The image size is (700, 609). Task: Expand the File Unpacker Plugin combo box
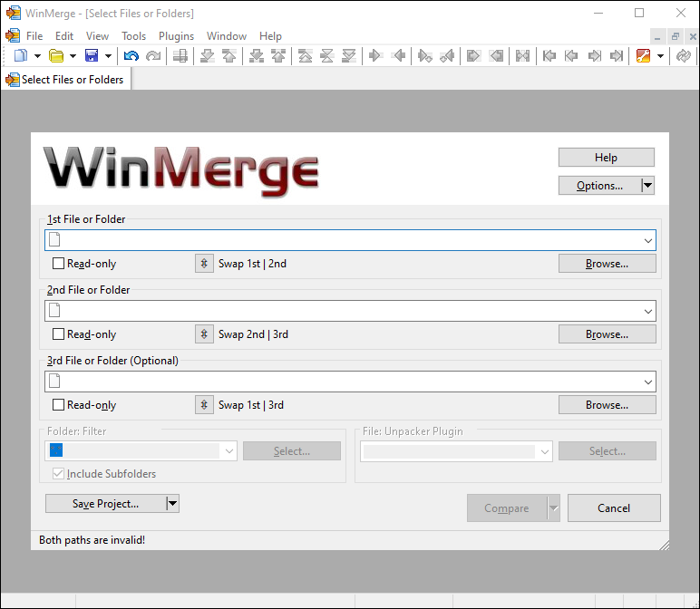(x=545, y=451)
